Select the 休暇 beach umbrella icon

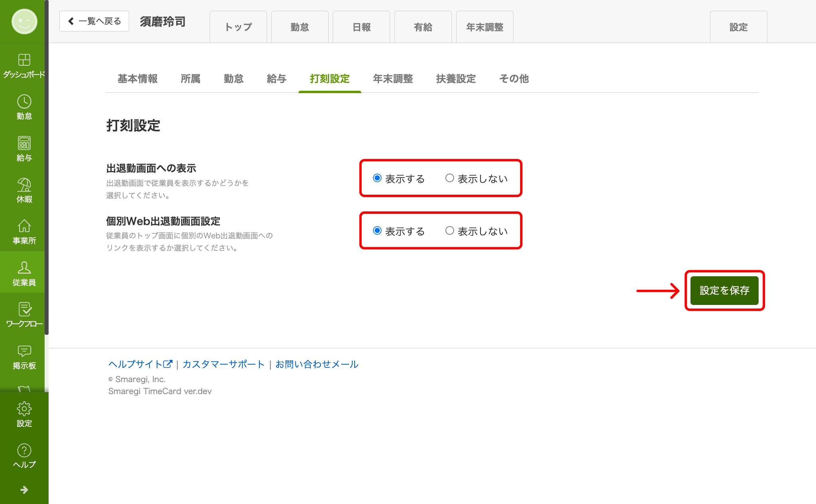pos(24,185)
